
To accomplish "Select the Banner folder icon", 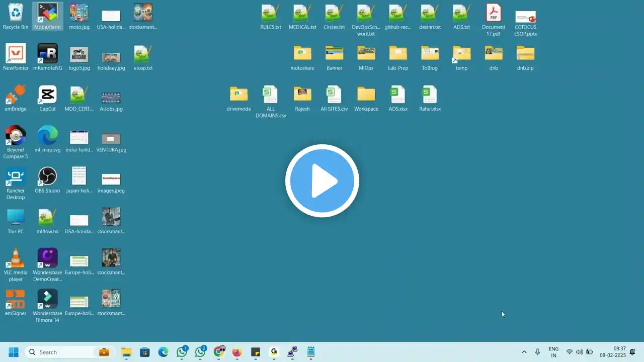I will click(x=334, y=57).
